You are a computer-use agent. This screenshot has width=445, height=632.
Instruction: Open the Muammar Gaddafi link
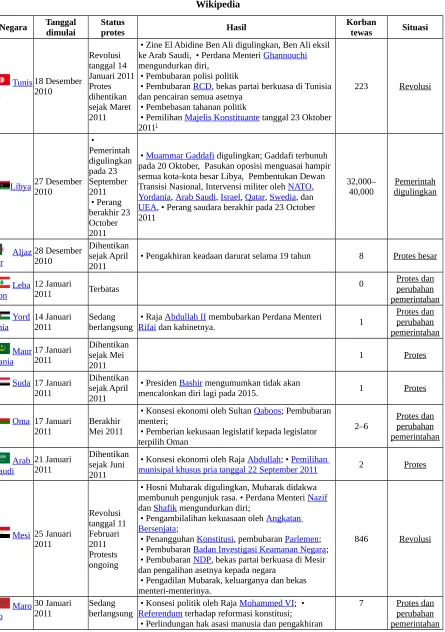coord(180,156)
